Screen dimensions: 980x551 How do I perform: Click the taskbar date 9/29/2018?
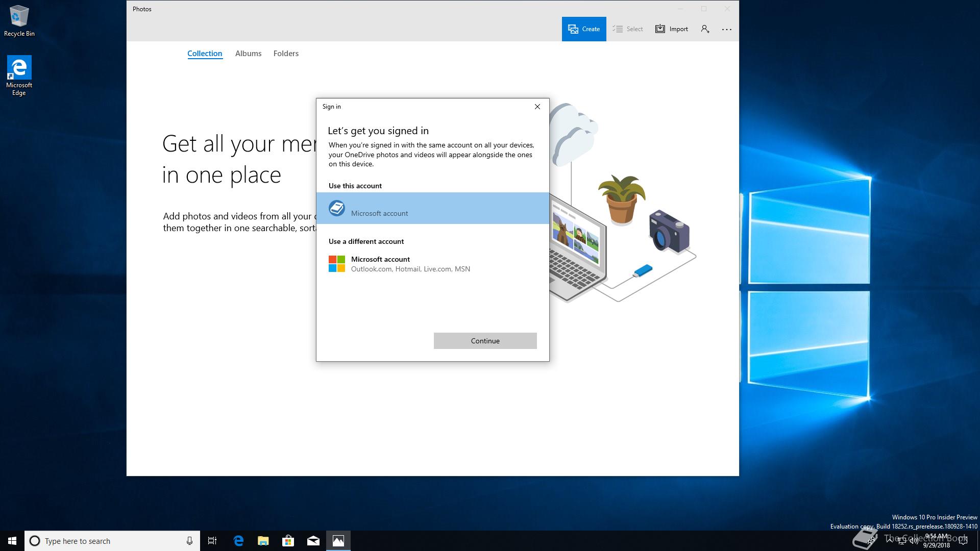coord(936,545)
